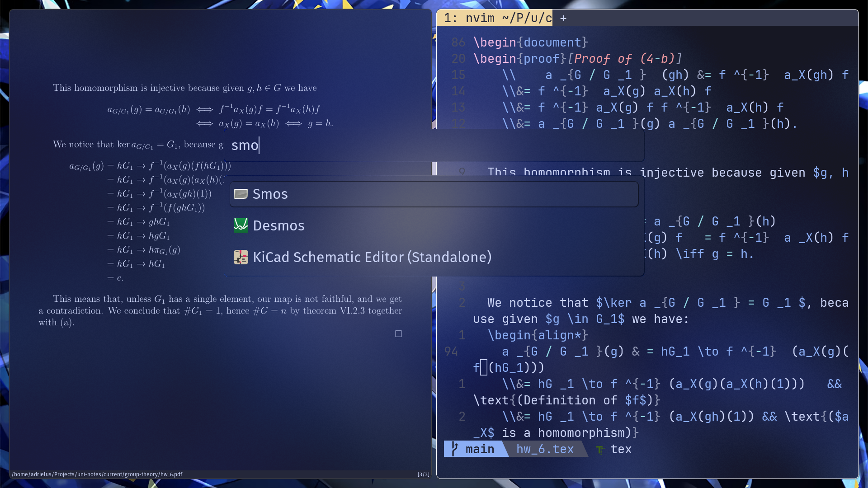The image size is (868, 488).
Task: Click the '[Proof of (4-b)]' text in nvim
Action: click(624, 59)
